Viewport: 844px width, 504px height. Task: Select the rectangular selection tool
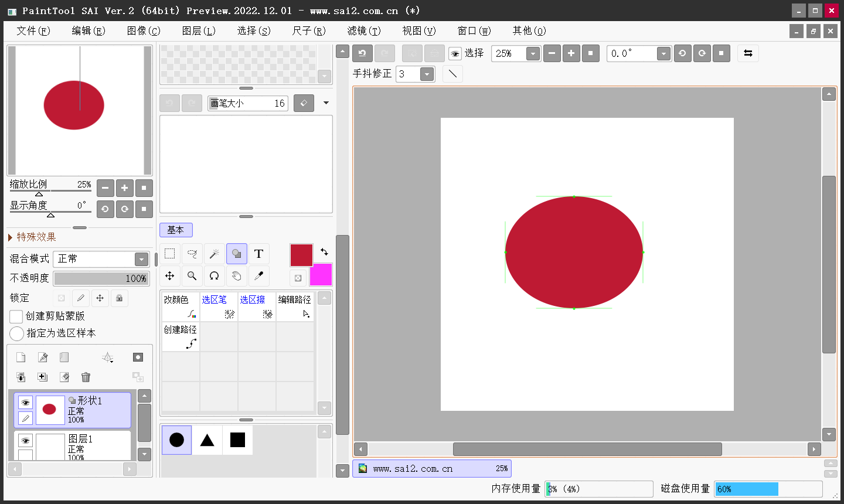(170, 254)
